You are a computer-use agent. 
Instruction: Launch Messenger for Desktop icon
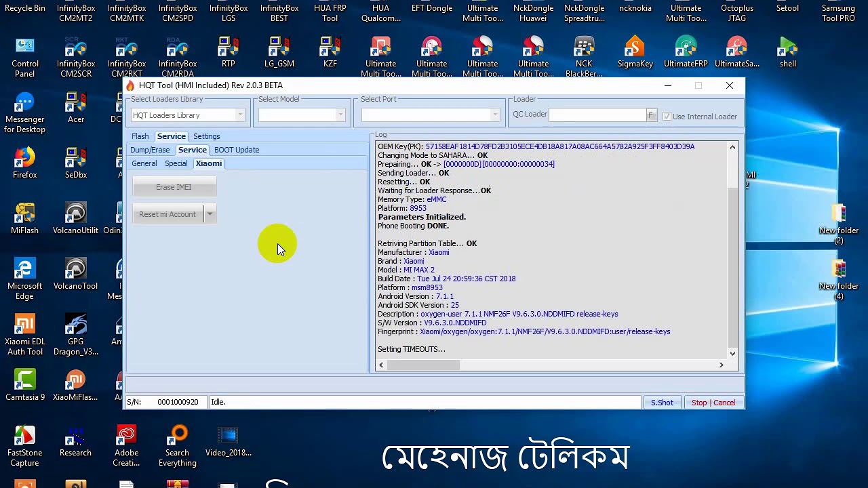[25, 113]
